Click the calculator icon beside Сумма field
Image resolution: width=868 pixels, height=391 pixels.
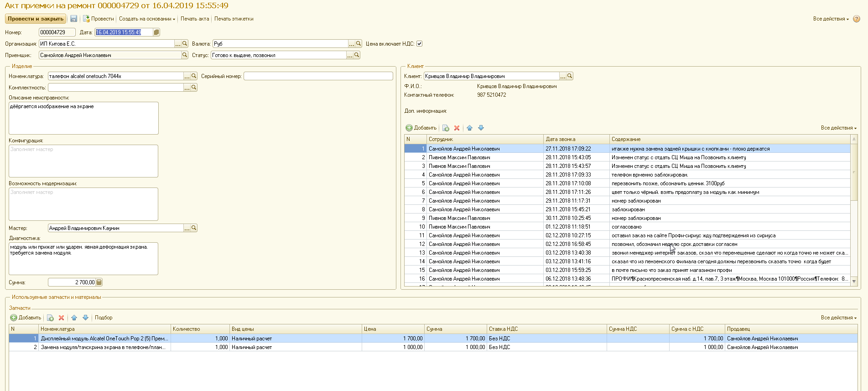[x=99, y=282]
